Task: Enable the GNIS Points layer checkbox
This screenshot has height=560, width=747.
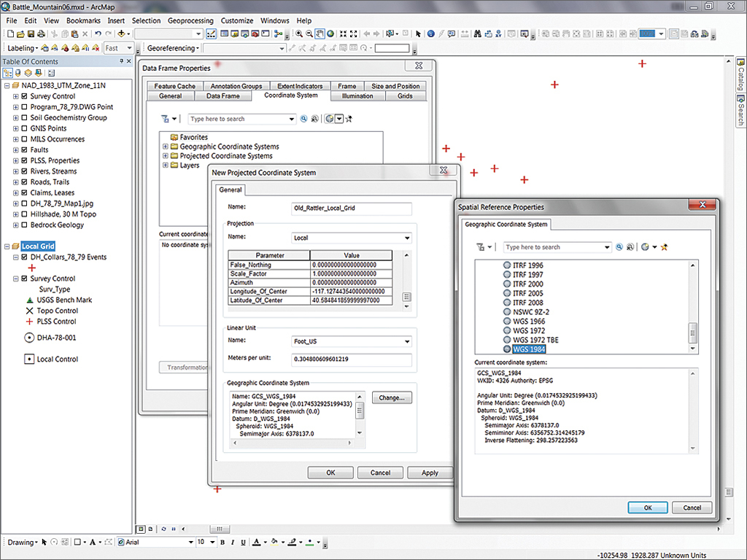Action: (x=24, y=128)
